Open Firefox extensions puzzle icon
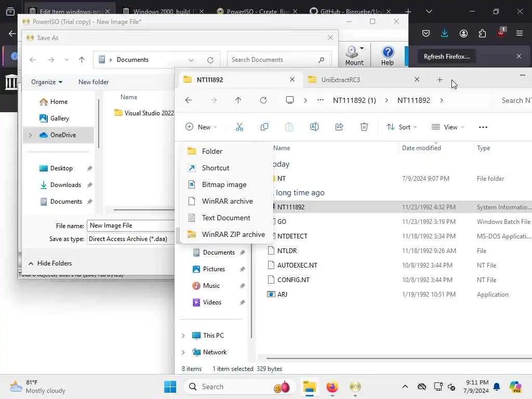This screenshot has width=532, height=399. [x=482, y=33]
